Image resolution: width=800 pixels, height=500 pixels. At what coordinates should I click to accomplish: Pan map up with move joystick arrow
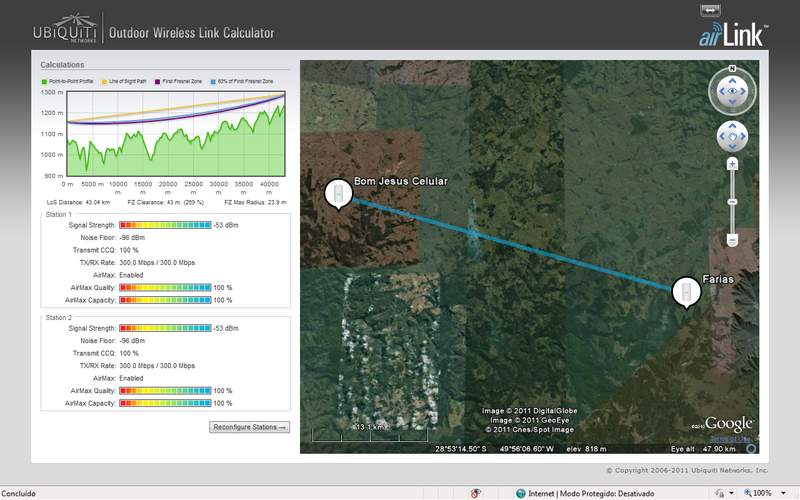tap(732, 126)
